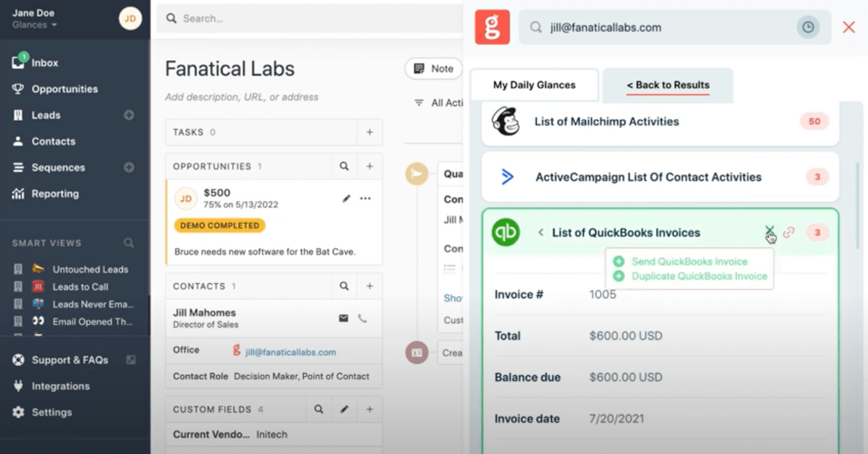Click the plus icon next to Sequences
This screenshot has width=868, height=454.
129,167
